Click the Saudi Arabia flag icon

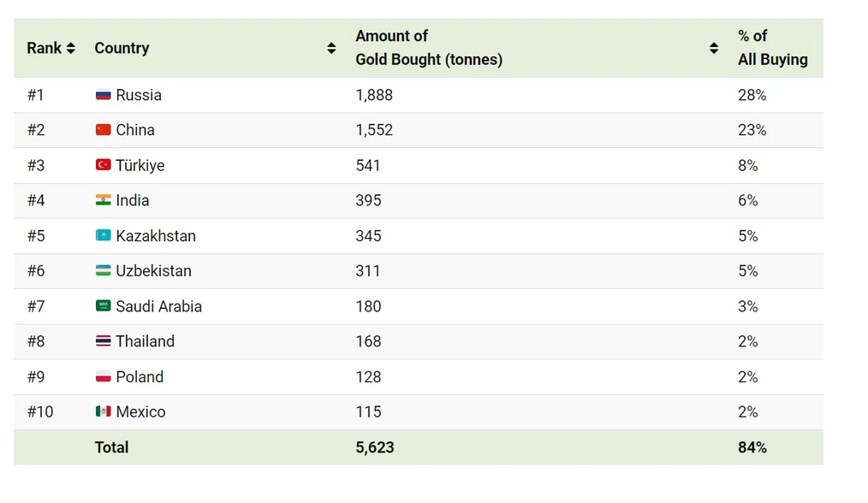pos(103,306)
